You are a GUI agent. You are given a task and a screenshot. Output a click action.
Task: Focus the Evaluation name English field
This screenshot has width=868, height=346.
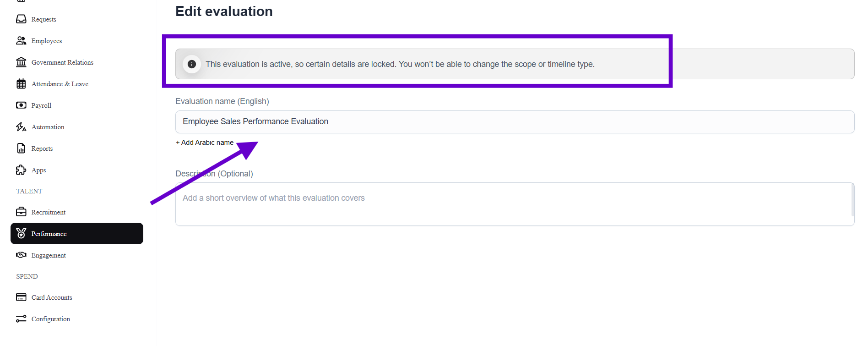[515, 122]
